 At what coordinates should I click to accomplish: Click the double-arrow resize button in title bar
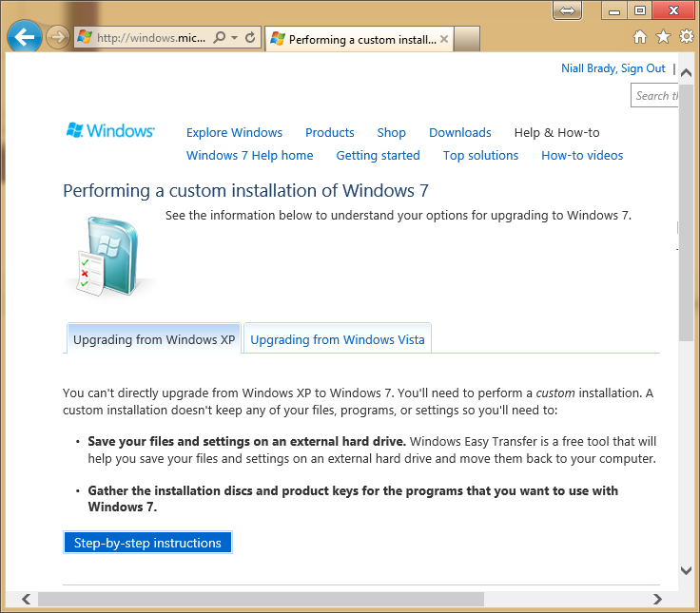[x=567, y=10]
